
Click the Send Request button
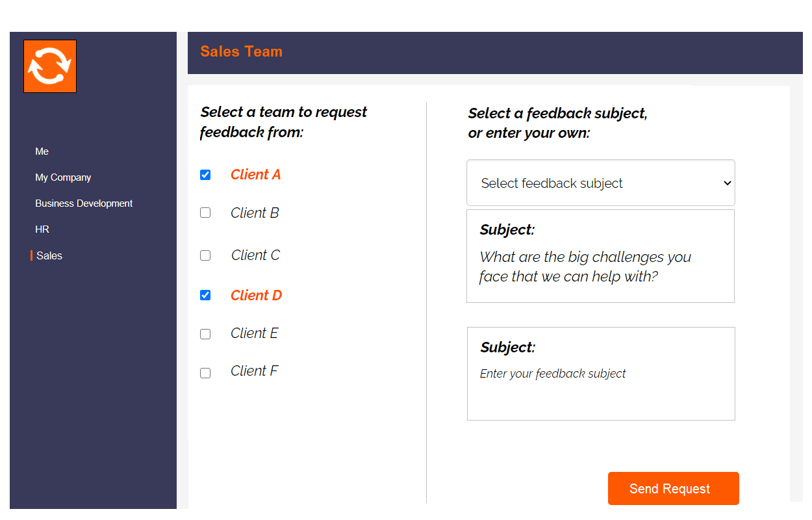(x=674, y=488)
